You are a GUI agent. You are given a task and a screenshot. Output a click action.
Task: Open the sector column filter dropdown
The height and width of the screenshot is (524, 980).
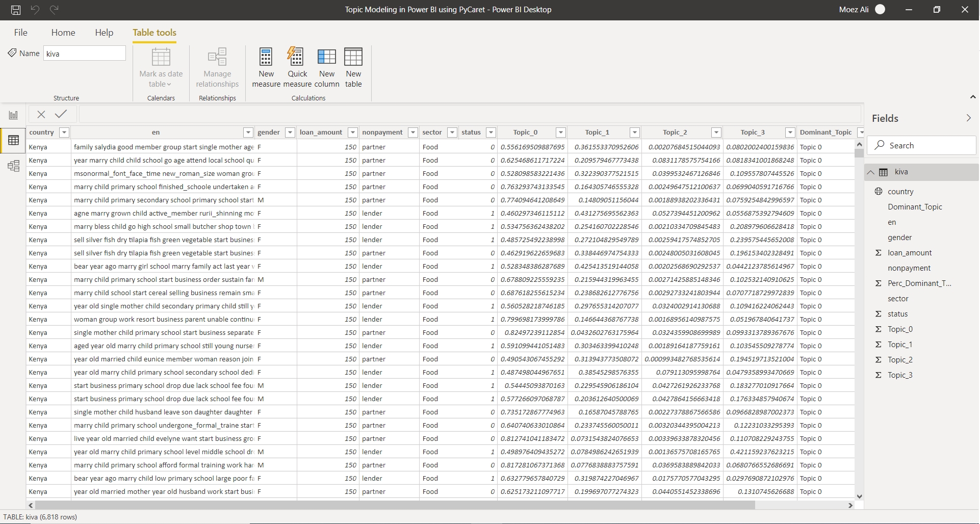tap(452, 133)
